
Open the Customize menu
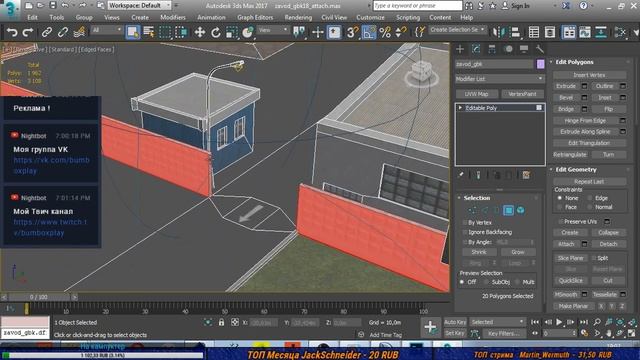(x=370, y=18)
